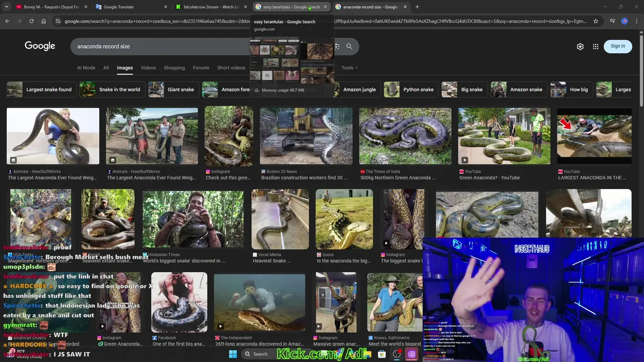The width and height of the screenshot is (644, 362).
Task: Reload the current page
Action: (31, 21)
